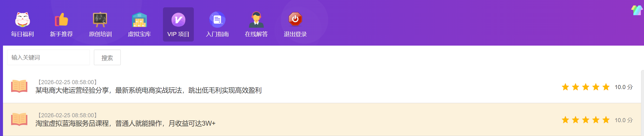644x136 pixels.
Task: Open the 每日福利 lucky cat icon
Action: (x=22, y=20)
